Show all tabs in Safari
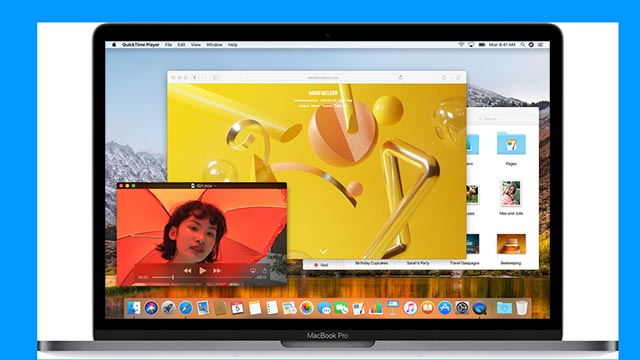640x360 pixels. (458, 77)
